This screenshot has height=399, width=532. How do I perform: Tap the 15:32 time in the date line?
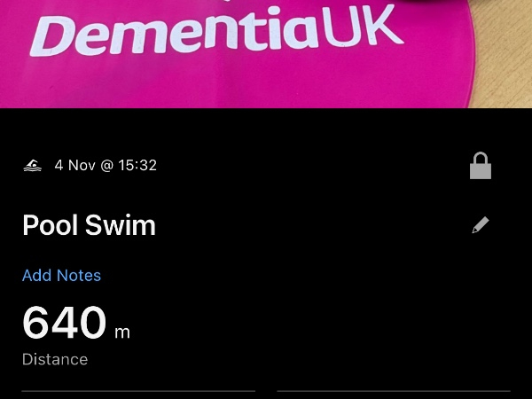pyautogui.click(x=137, y=166)
